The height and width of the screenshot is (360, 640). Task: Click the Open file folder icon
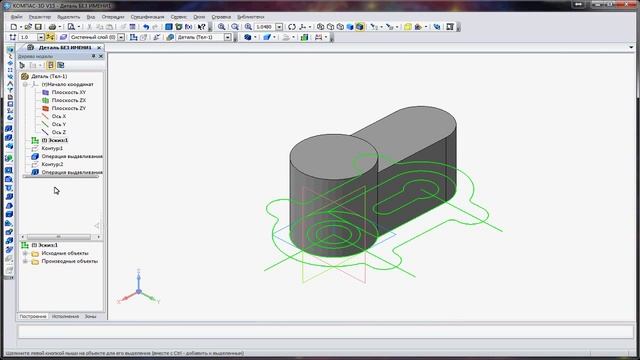point(28,27)
